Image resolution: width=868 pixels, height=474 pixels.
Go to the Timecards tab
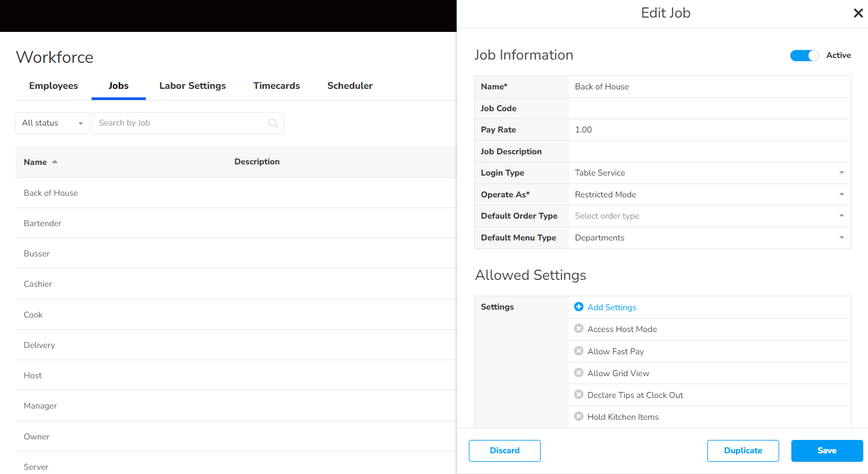(x=276, y=86)
